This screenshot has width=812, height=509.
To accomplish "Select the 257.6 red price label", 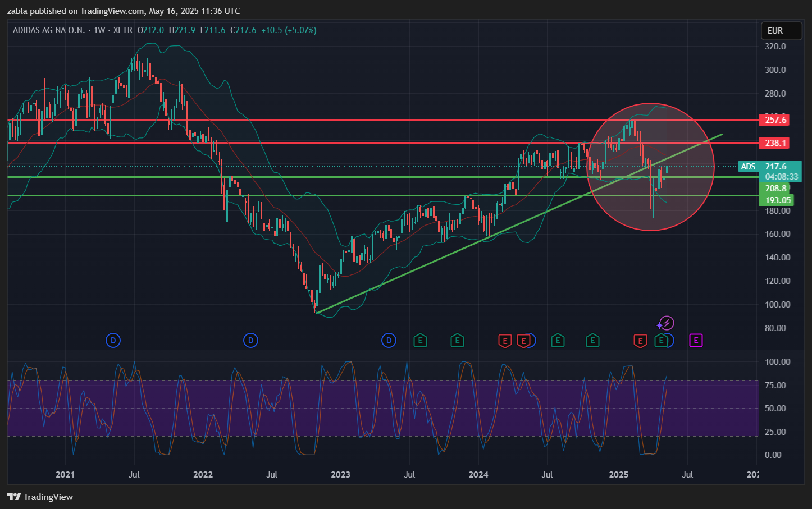I will click(774, 120).
